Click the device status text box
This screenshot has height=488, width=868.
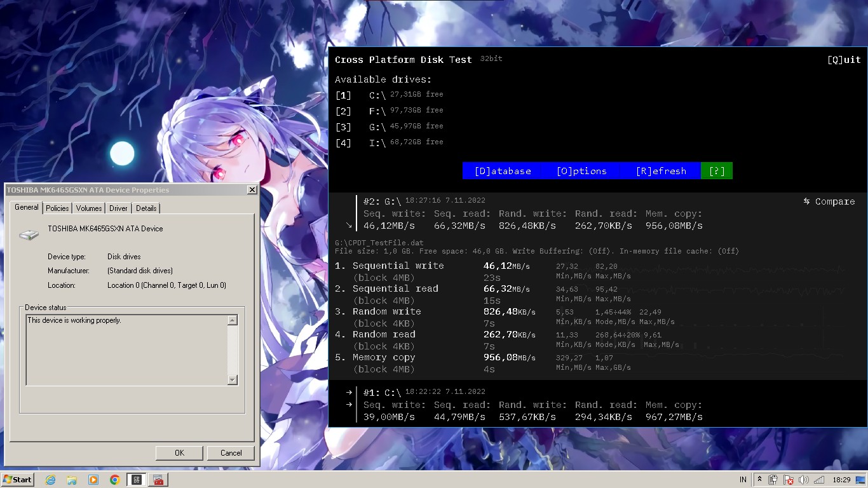pyautogui.click(x=126, y=350)
